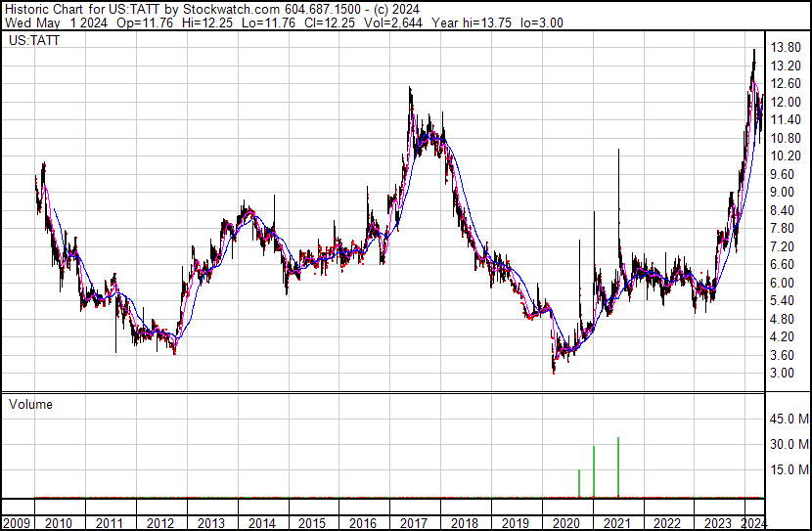Click the 4.20 price axis label

click(x=783, y=337)
